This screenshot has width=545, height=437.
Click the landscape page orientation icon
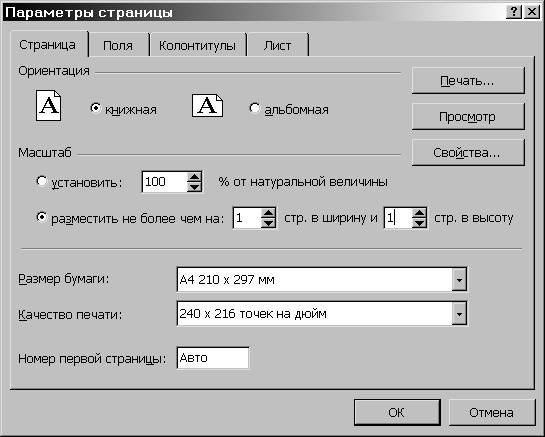tap(207, 105)
